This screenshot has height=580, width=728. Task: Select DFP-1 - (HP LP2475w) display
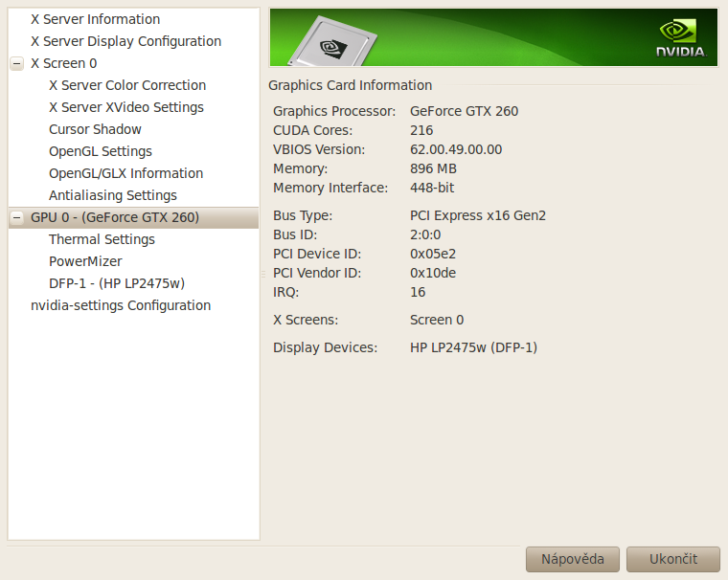[117, 283]
